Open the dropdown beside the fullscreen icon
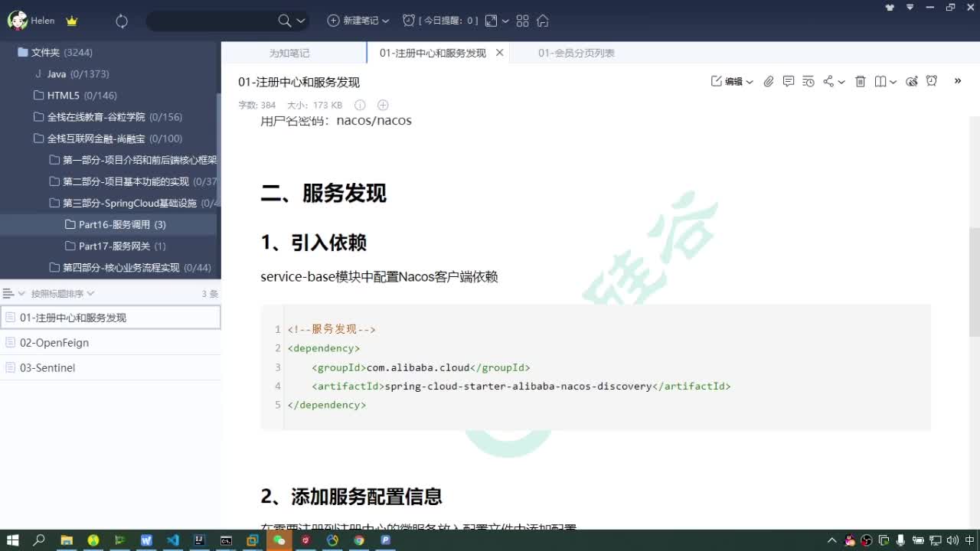 505,21
